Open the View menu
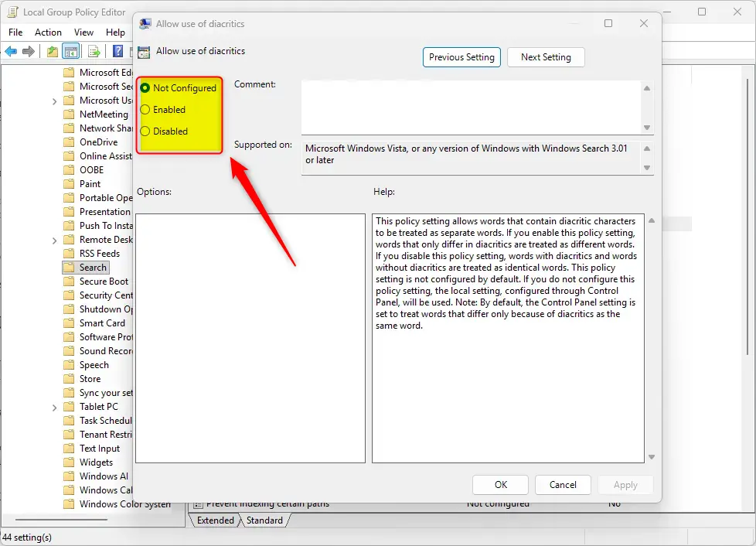Image resolution: width=756 pixels, height=546 pixels. tap(83, 32)
